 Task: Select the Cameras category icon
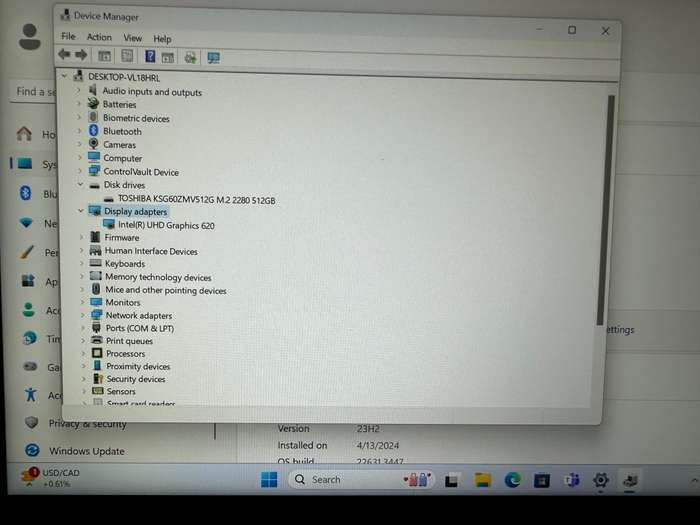tap(93, 144)
